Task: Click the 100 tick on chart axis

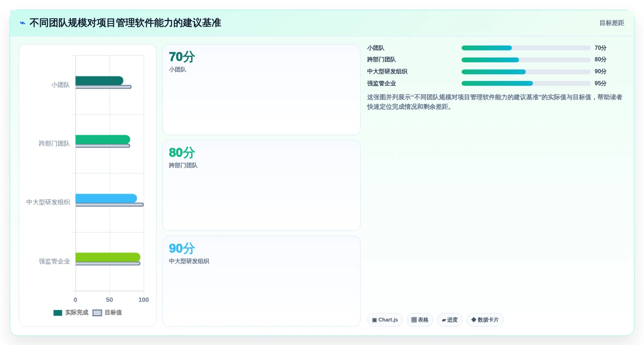Action: (144, 300)
